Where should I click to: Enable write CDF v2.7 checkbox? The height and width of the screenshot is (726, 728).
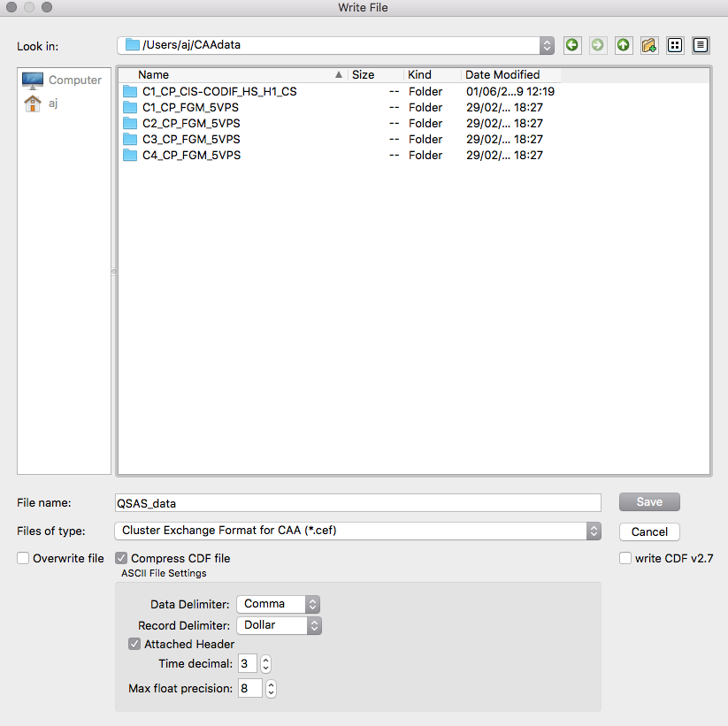pyautogui.click(x=625, y=559)
